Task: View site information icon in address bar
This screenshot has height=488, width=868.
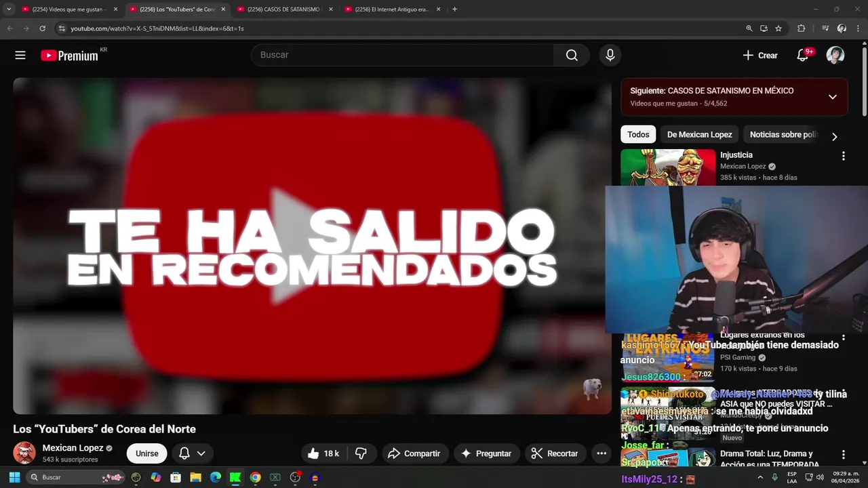Action: coord(62,28)
